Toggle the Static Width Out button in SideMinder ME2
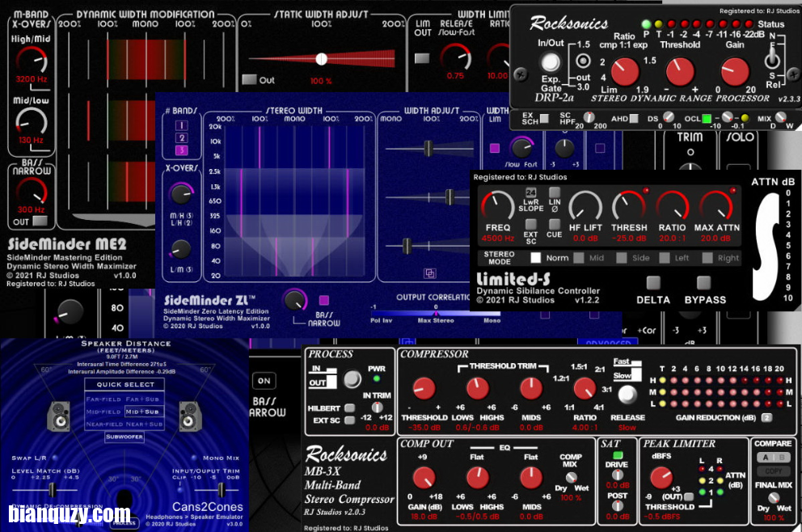 (x=249, y=79)
